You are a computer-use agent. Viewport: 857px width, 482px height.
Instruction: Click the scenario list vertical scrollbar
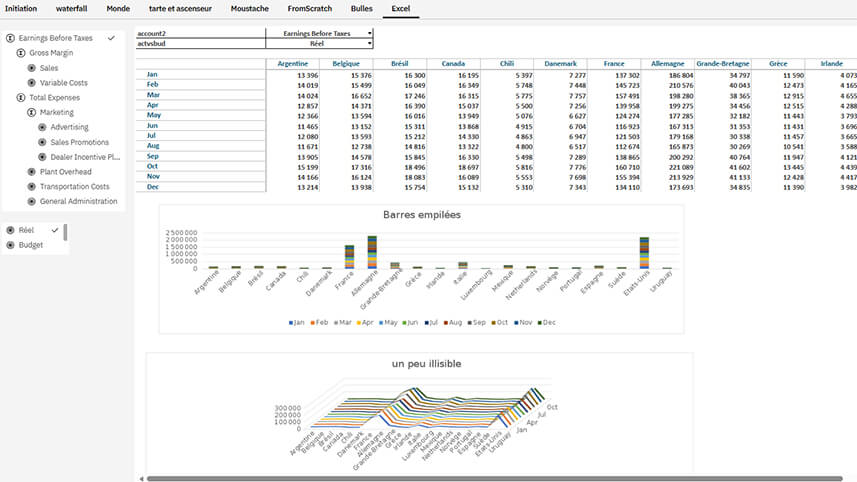point(66,232)
